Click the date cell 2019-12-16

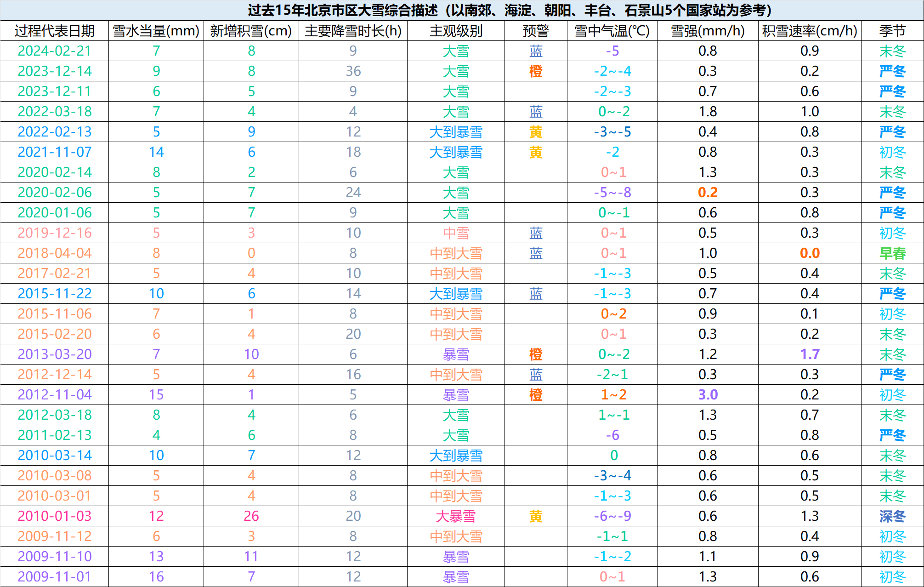pos(55,233)
